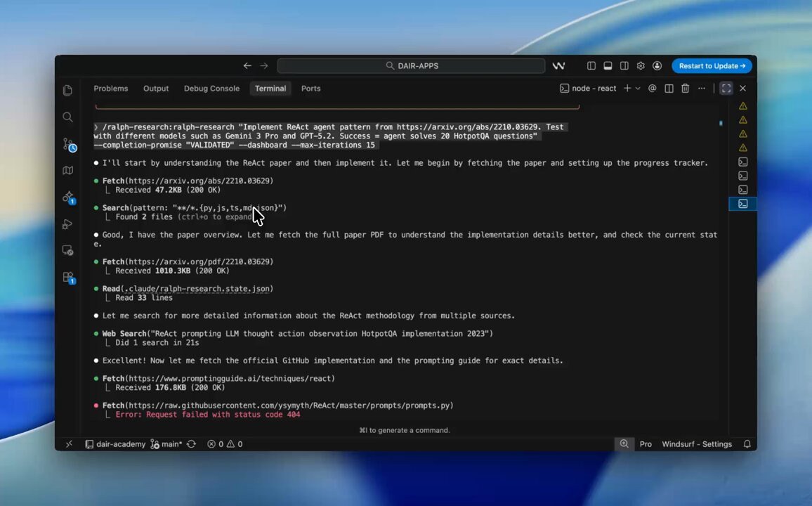Viewport: 812px width, 506px height.
Task: Switch to the Output tab
Action: point(156,89)
